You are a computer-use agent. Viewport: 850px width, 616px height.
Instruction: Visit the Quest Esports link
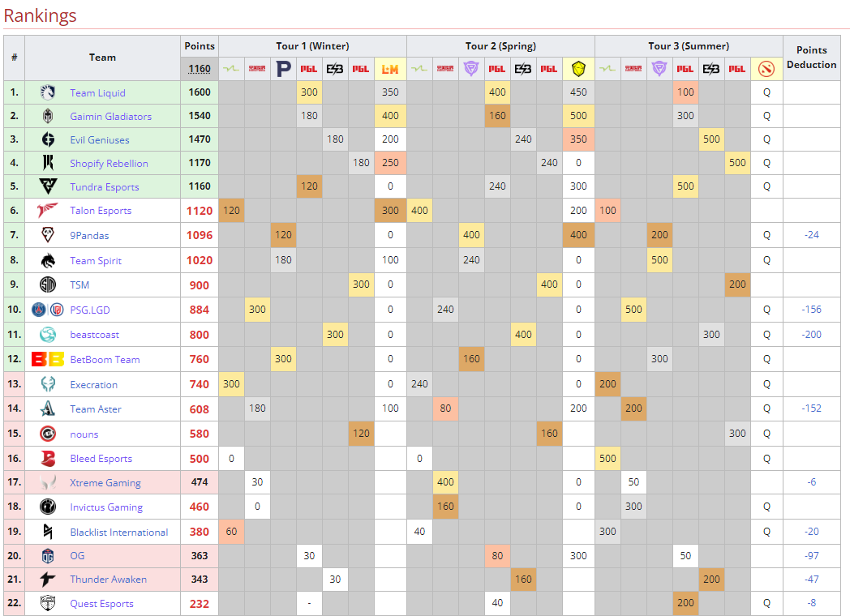point(102,603)
